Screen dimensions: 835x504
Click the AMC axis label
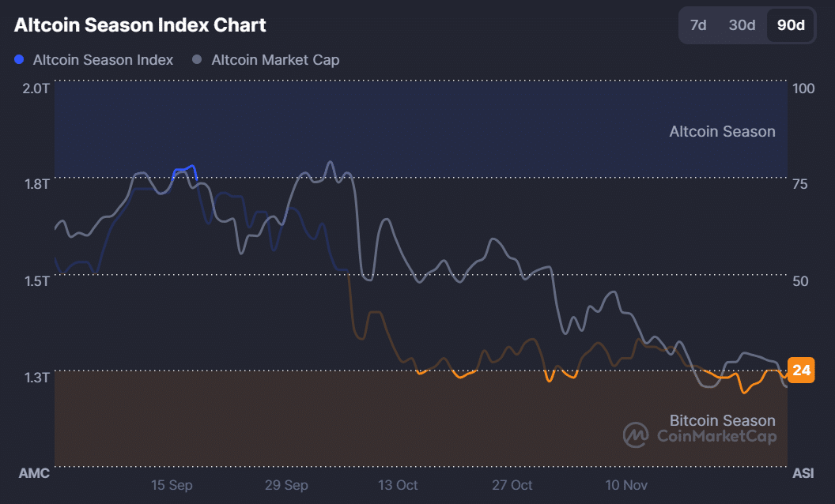(34, 473)
